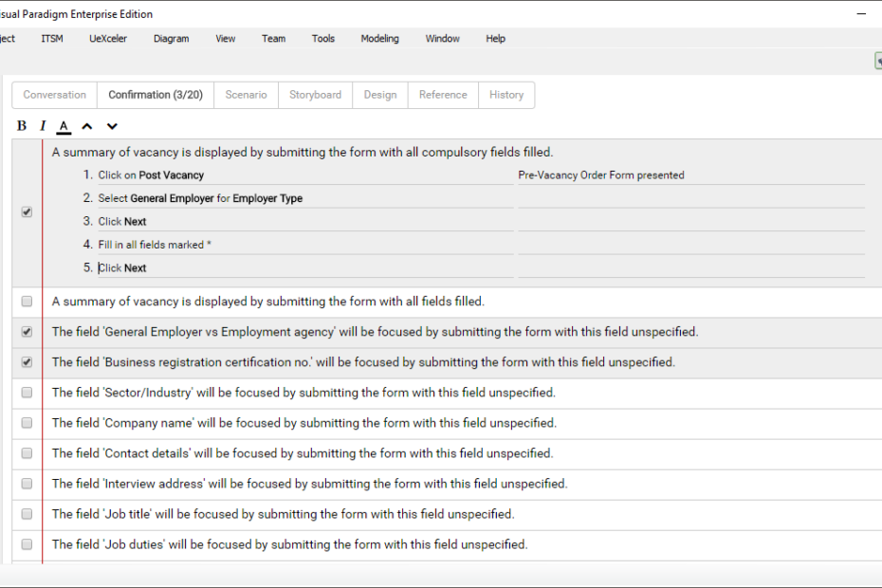Select the 'Company name' confirmation text

[x=303, y=423]
